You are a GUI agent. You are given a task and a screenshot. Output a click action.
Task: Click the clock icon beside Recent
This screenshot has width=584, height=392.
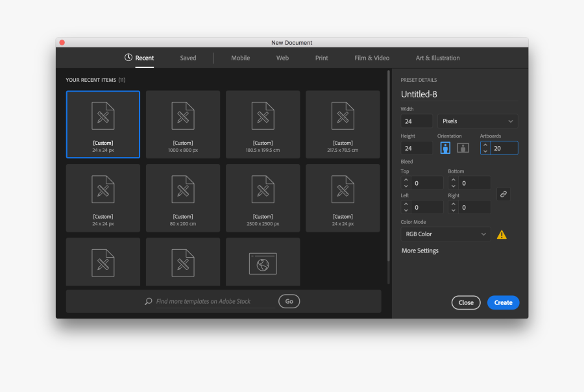click(x=128, y=57)
